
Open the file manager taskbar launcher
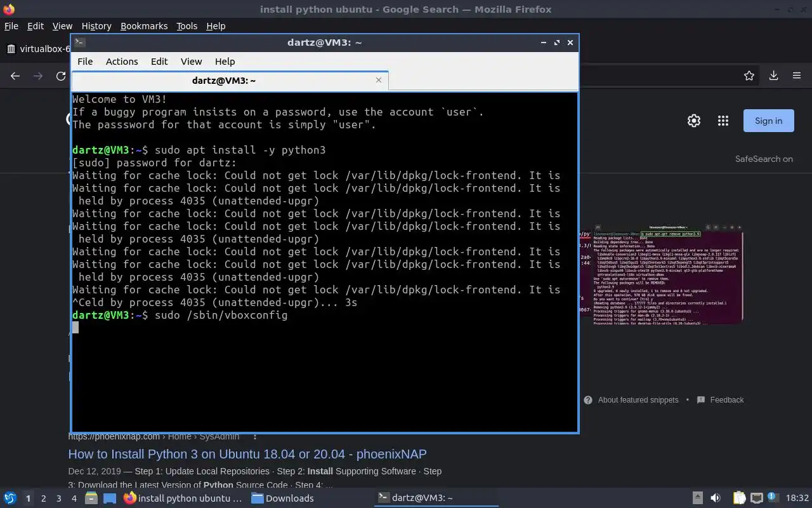(91, 498)
